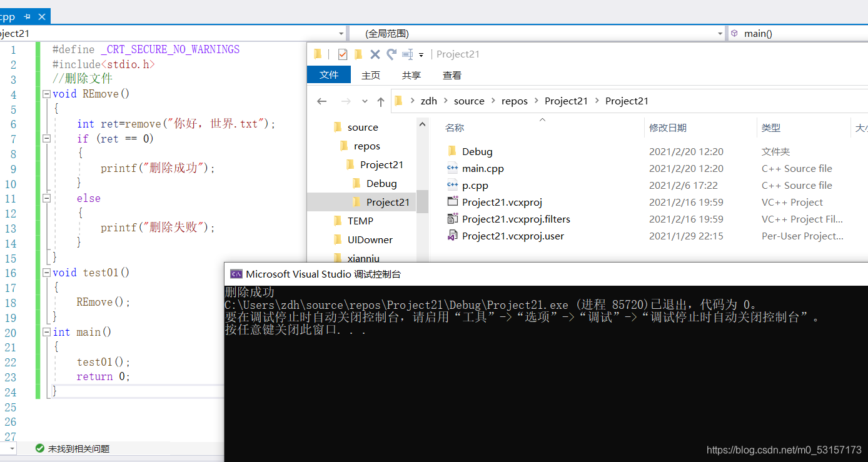Screen dimensions: 868x462
Task: Click the pin icon on the cpp editor tab
Action: coord(27,17)
